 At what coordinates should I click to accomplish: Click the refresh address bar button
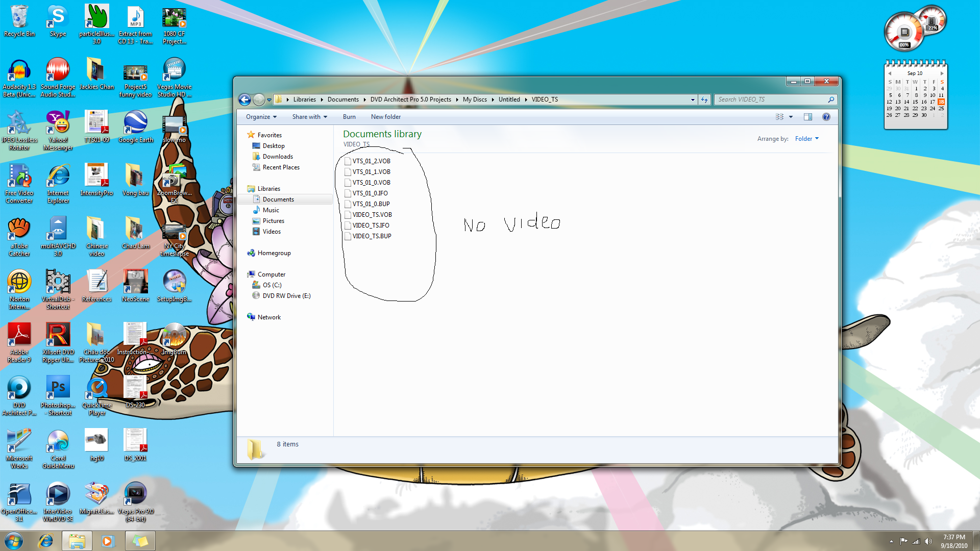pos(705,99)
